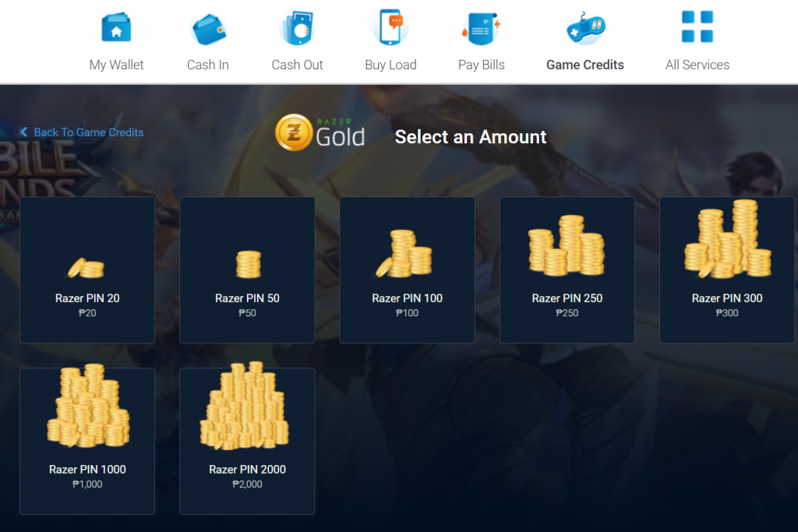
Task: Click the ₱250 price text
Action: point(567,313)
